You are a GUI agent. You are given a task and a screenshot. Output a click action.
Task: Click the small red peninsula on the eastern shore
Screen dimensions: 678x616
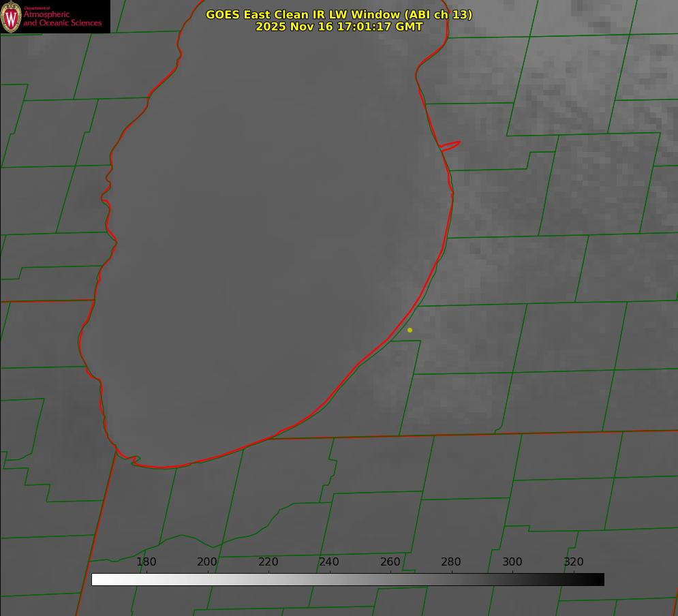[x=451, y=145]
